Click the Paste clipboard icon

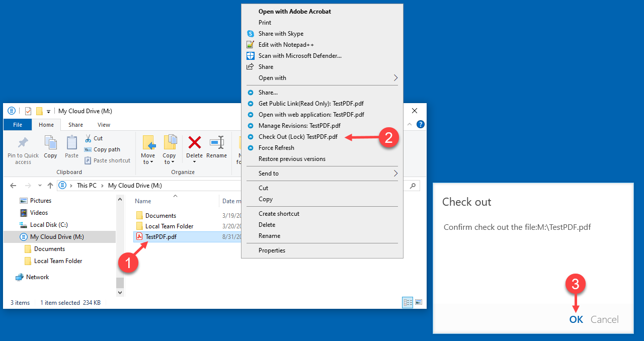click(x=72, y=143)
